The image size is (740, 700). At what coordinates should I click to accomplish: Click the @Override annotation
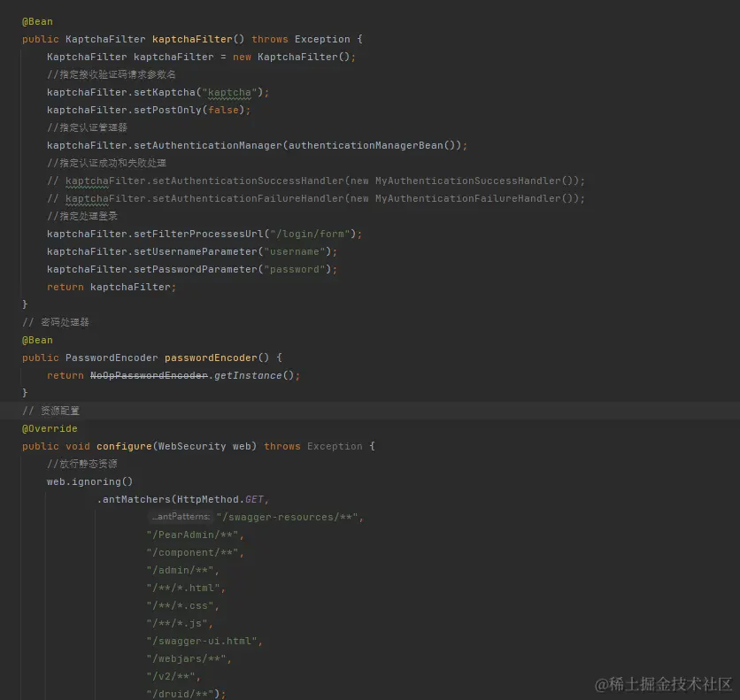[50, 428]
